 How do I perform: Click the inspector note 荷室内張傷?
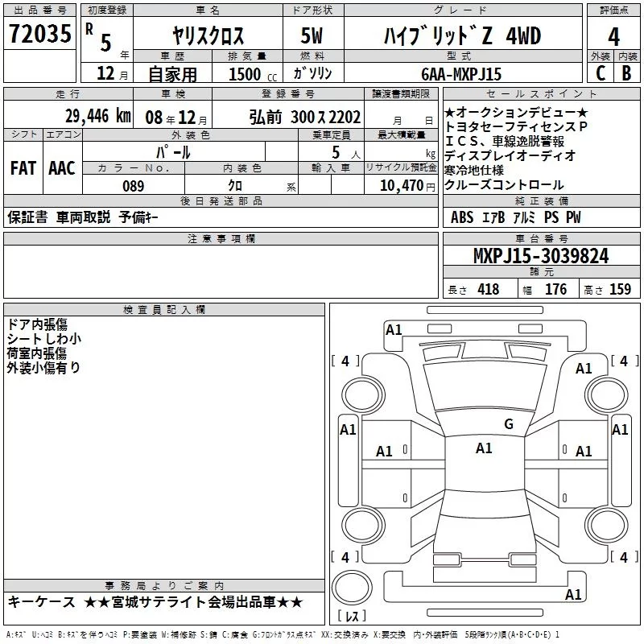(x=36, y=353)
